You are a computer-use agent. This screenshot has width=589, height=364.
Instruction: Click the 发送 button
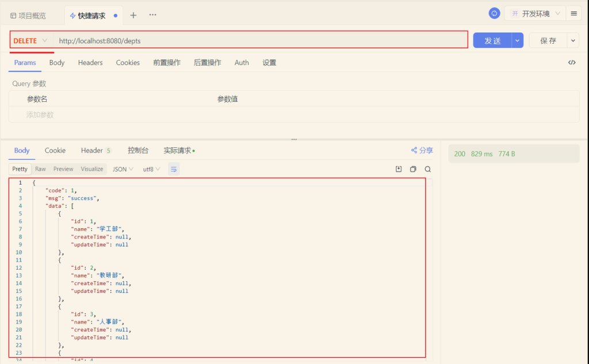[x=492, y=41]
